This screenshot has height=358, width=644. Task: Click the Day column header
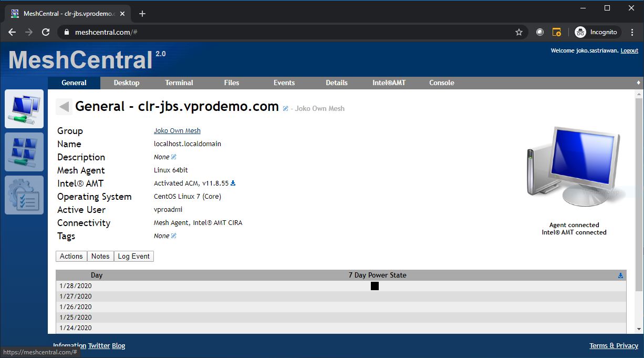coord(97,275)
